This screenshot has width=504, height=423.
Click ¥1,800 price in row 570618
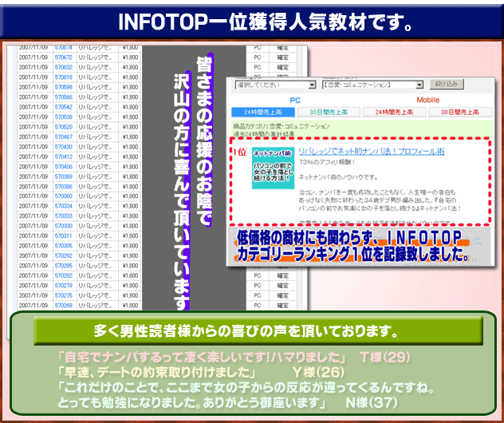coord(130,77)
